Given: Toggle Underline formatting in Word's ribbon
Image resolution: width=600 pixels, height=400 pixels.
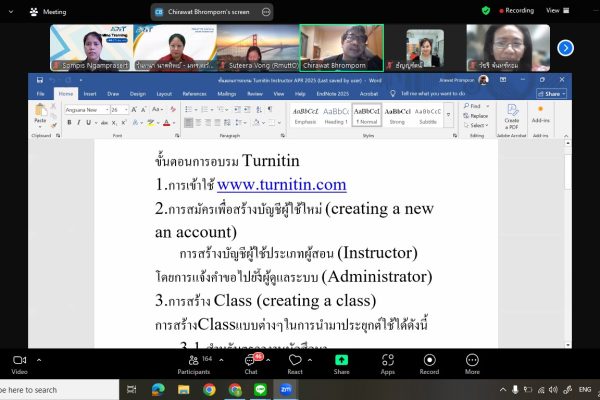Looking at the screenshot, I should point(88,122).
